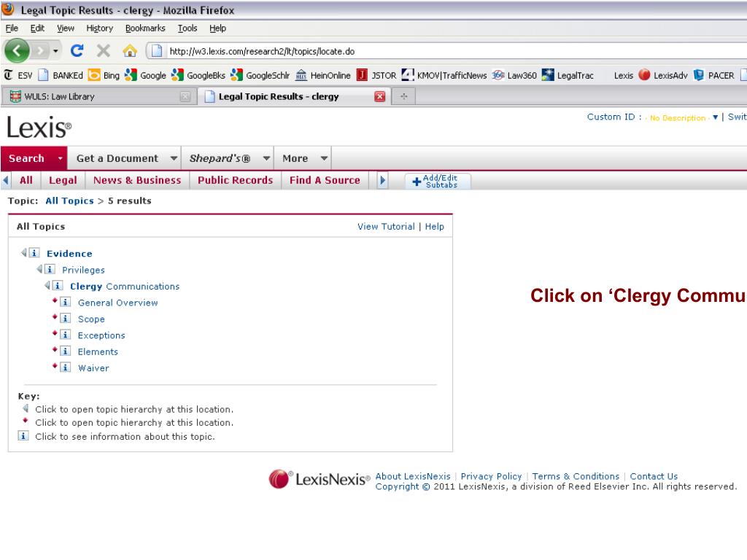
Task: Open the Privacy Policy footer link
Action: 491,476
